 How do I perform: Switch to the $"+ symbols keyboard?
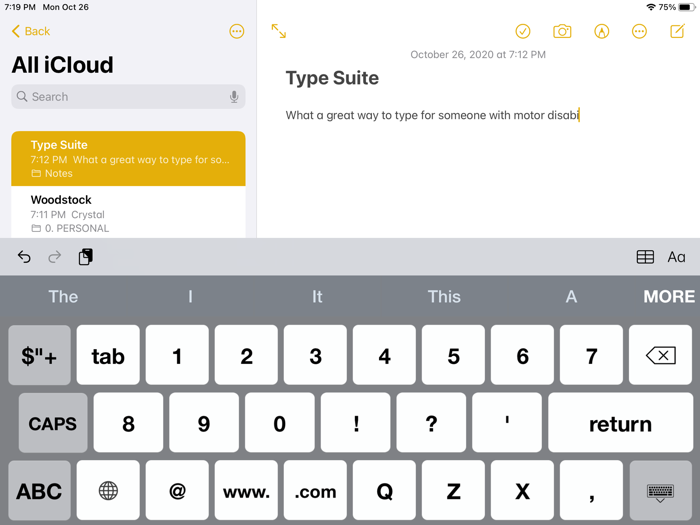click(x=39, y=355)
